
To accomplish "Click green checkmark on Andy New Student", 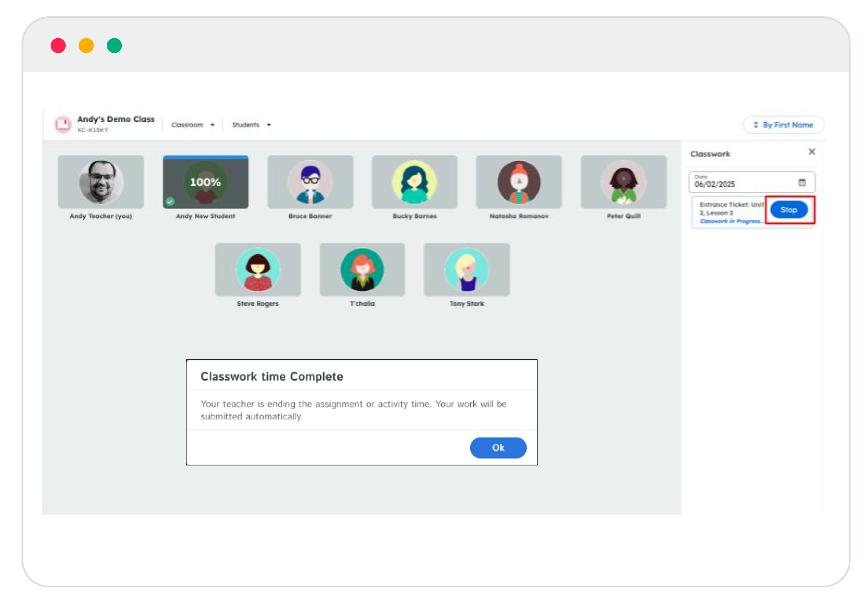I will (x=170, y=201).
